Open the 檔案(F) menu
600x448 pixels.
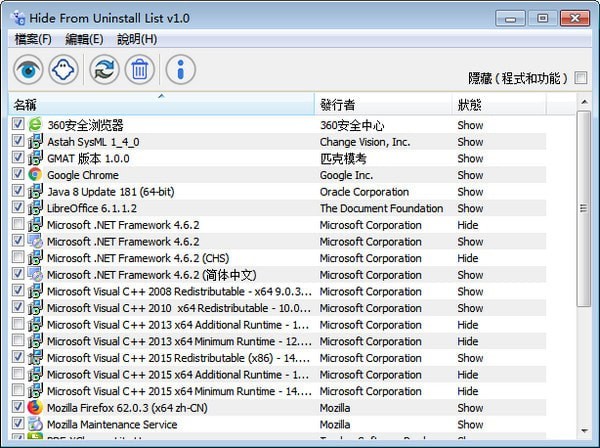33,39
